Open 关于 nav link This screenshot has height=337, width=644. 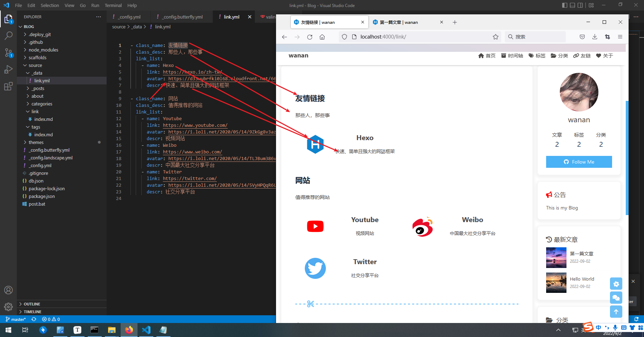click(x=605, y=56)
